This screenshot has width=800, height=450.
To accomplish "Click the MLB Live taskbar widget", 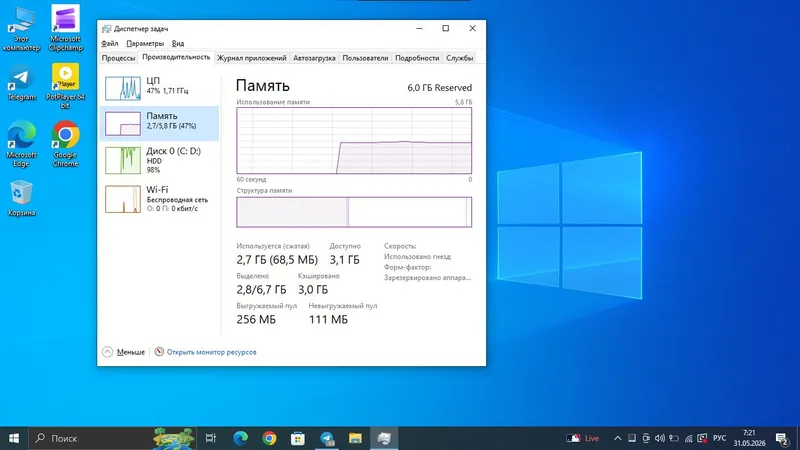I will (583, 438).
